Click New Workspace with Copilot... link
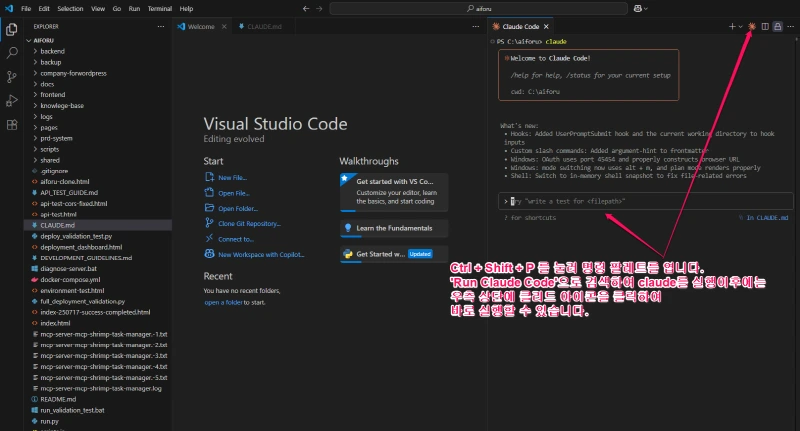Image resolution: width=800 pixels, height=431 pixels. [x=261, y=254]
